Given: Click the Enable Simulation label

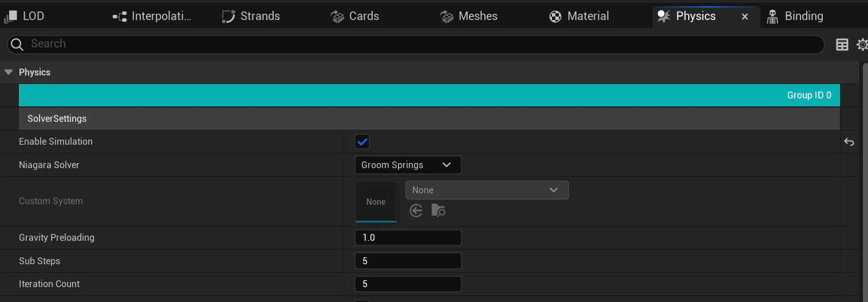Looking at the screenshot, I should click(x=56, y=141).
